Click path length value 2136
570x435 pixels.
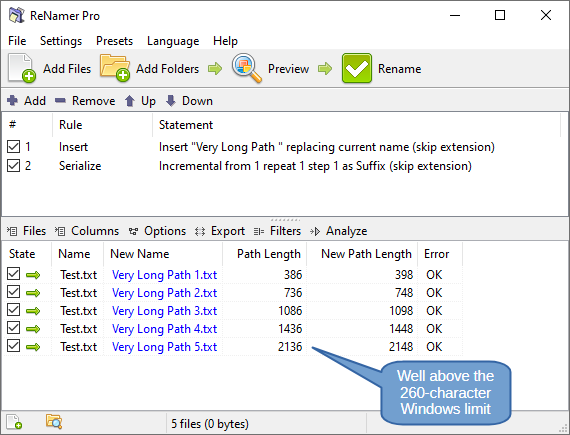[290, 347]
